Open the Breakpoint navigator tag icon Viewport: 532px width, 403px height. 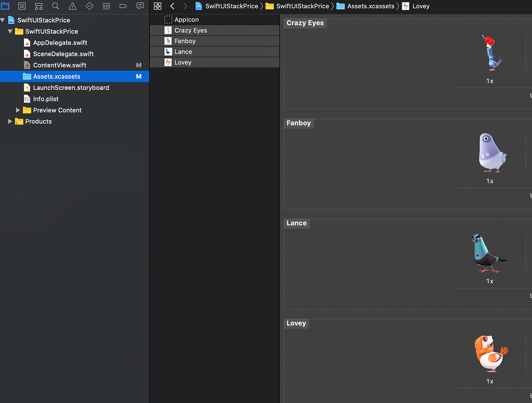tap(122, 6)
